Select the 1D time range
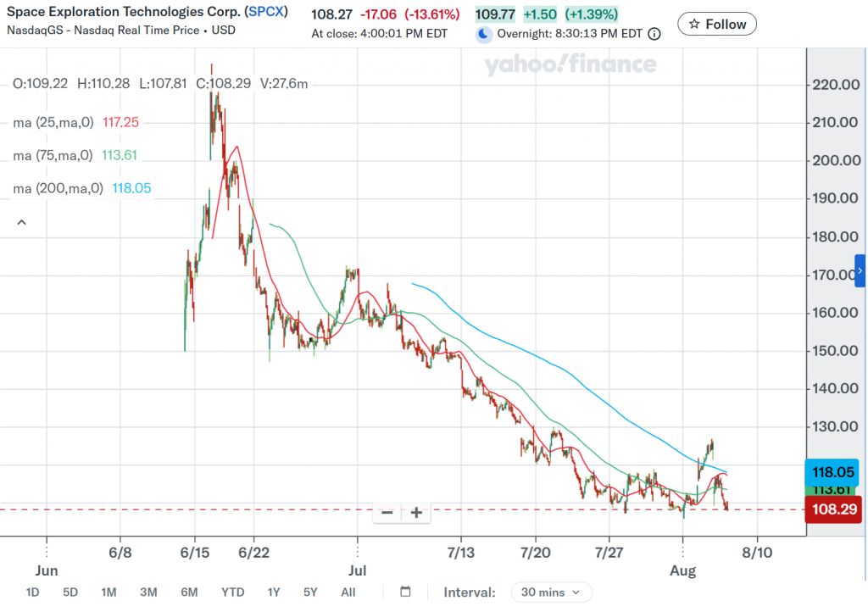Screen dimensions: 868x612 point(33,592)
